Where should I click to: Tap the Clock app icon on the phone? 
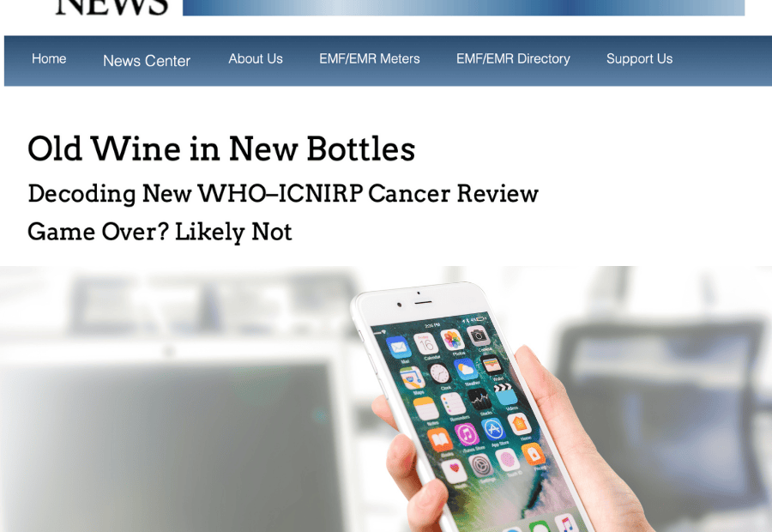click(439, 373)
